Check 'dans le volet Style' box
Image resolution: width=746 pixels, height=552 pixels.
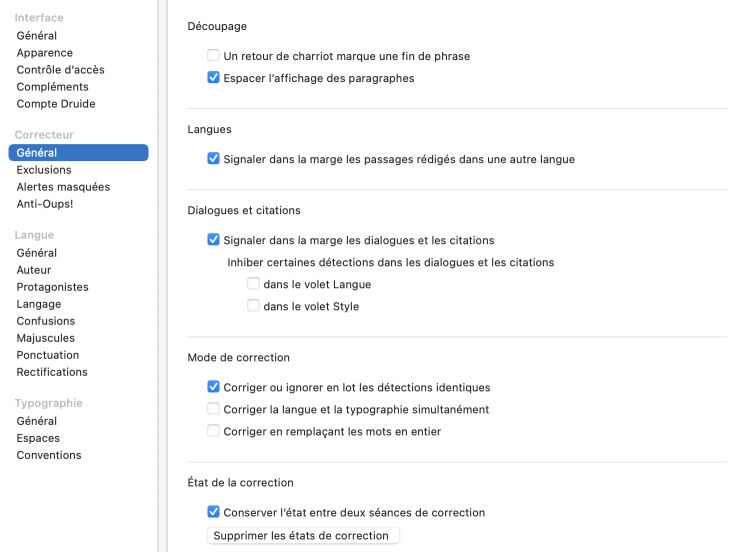253,306
